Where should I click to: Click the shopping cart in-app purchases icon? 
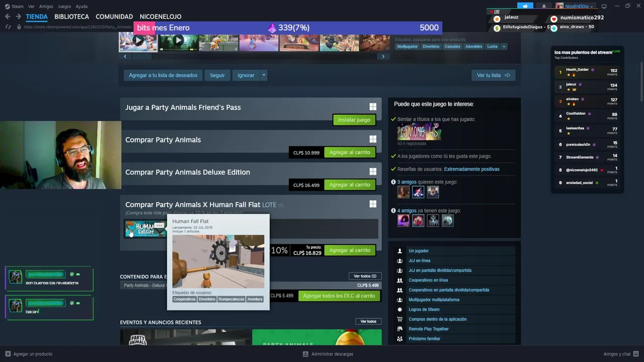(399, 319)
